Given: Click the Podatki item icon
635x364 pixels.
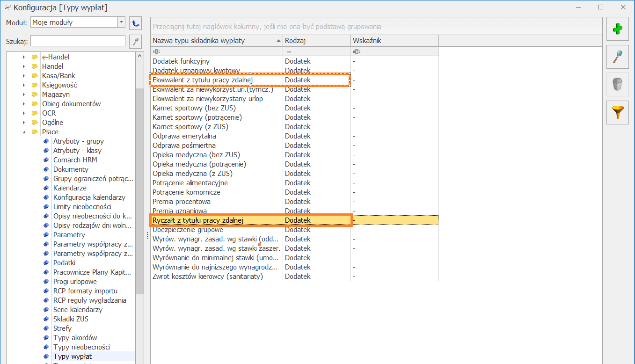Looking at the screenshot, I should pyautogui.click(x=46, y=263).
